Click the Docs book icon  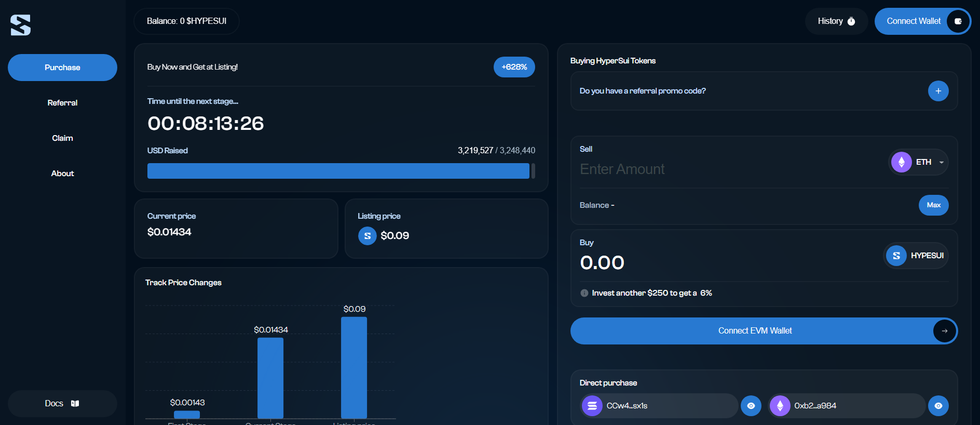pyautogui.click(x=75, y=404)
